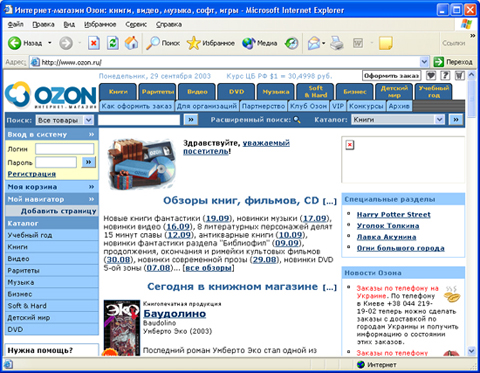Image resolution: width=480 pixels, height=373 pixels.
Task: Open the Вид menu
Action: [69, 24]
